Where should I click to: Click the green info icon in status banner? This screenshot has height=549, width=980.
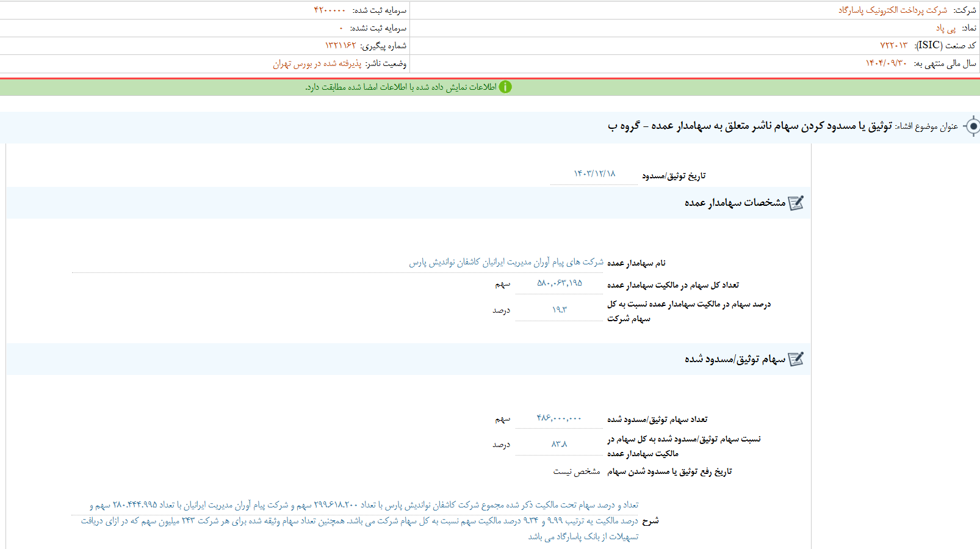(505, 87)
